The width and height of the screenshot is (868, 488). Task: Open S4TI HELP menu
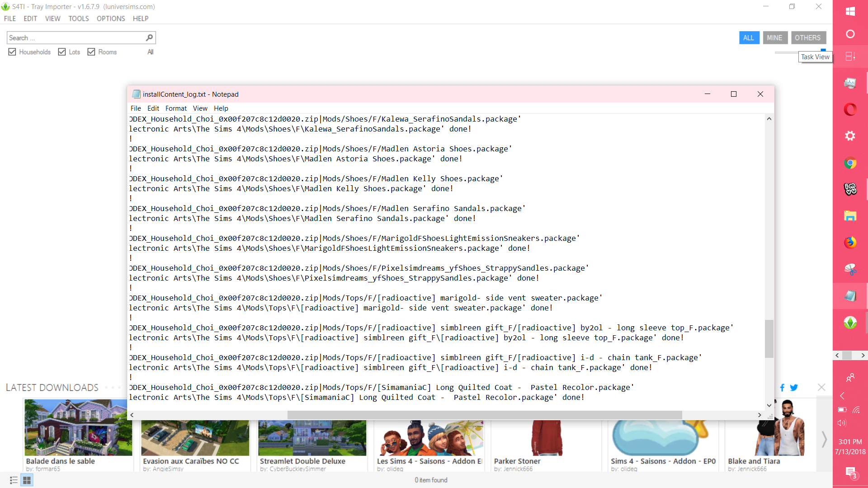tap(141, 19)
